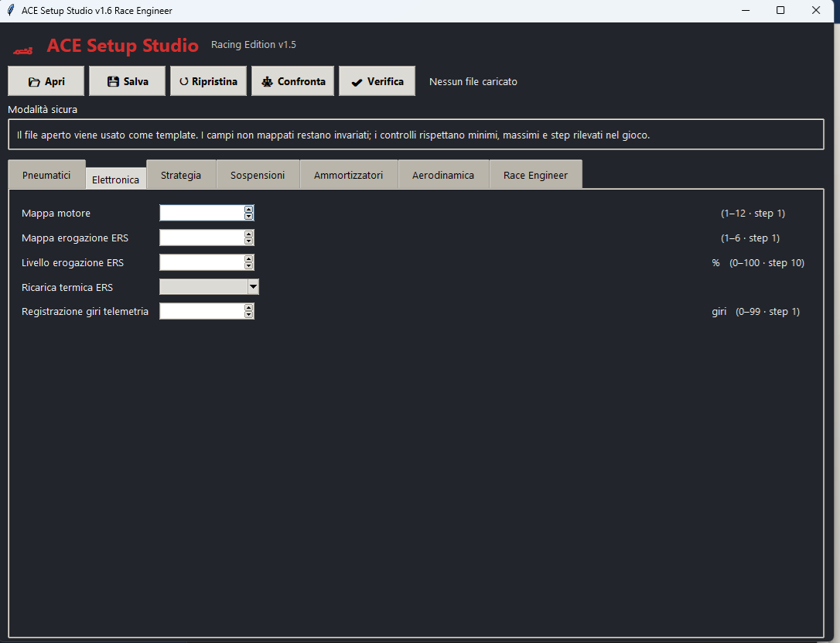Image resolution: width=840 pixels, height=643 pixels.
Task: Click the "(0–99 · step 1)" range hint
Action: [x=767, y=311]
